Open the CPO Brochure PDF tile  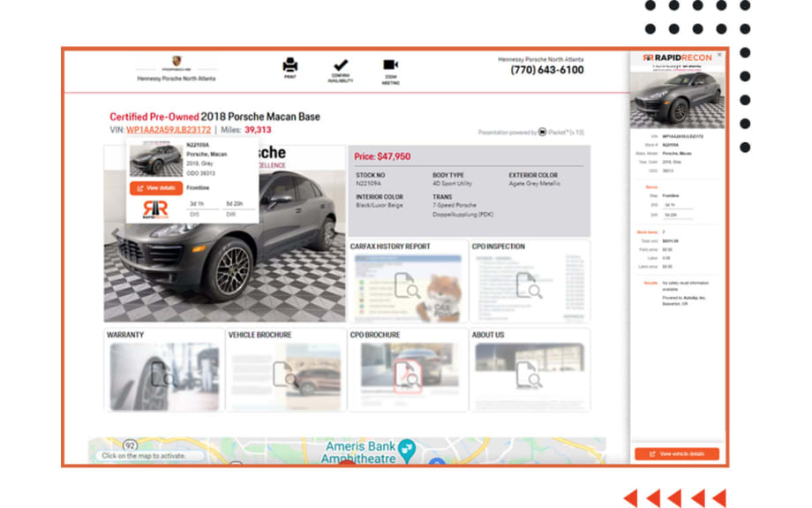408,370
